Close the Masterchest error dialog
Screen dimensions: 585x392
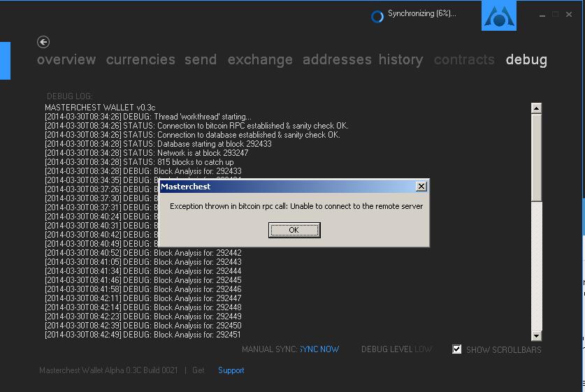421,186
